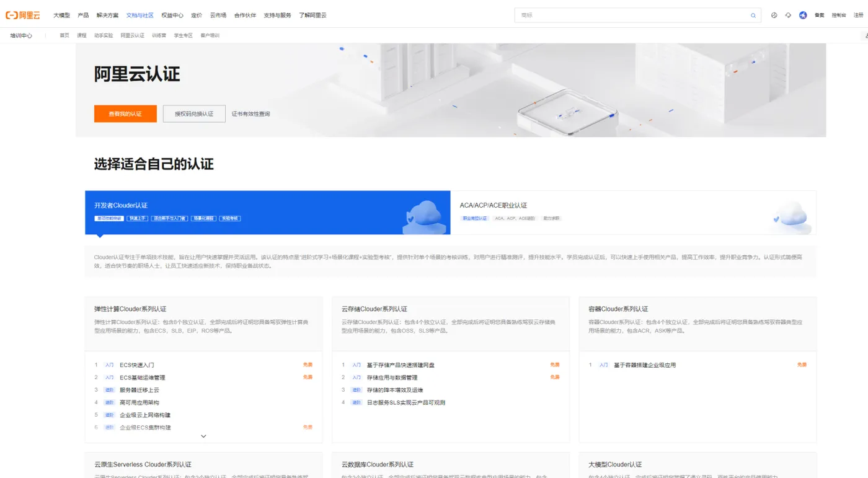Open 解决方案 top menu
The image size is (868, 478).
click(107, 15)
